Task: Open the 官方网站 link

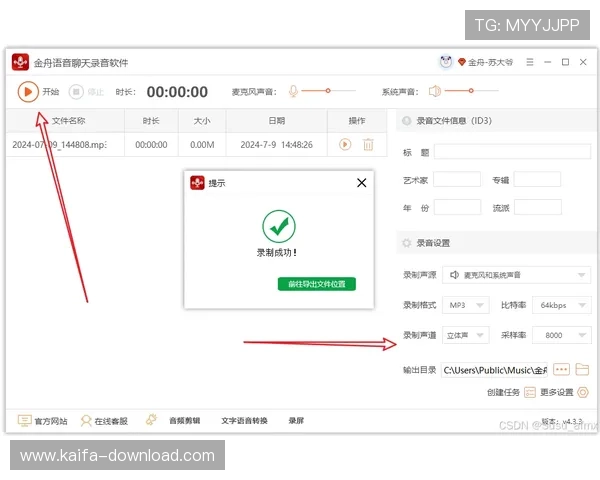Action: pyautogui.click(x=51, y=421)
